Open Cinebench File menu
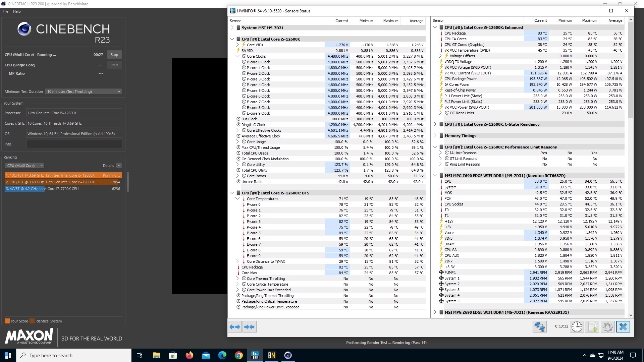Viewport: 644px width, 362px height. tap(5, 11)
